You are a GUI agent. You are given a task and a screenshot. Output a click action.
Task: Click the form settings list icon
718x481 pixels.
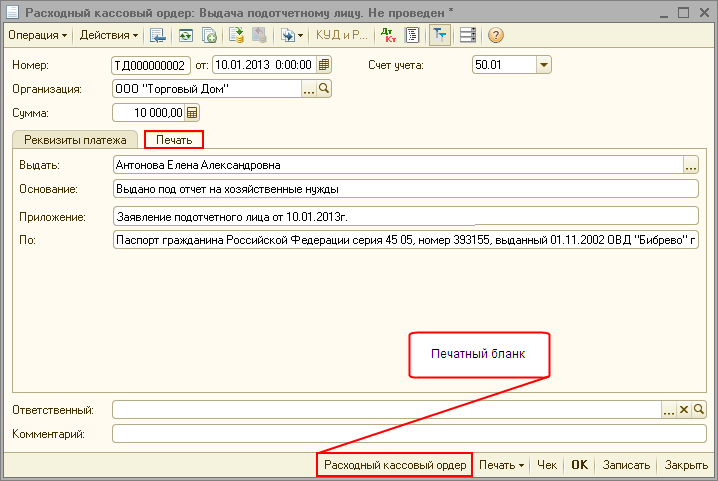click(468, 35)
